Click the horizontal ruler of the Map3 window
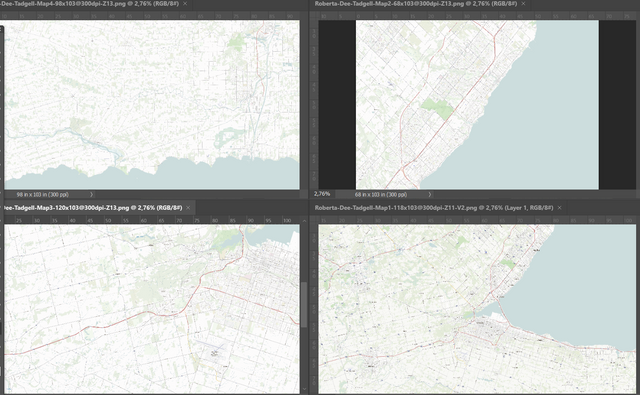Image resolution: width=640 pixels, height=395 pixels. pyautogui.click(x=152, y=220)
